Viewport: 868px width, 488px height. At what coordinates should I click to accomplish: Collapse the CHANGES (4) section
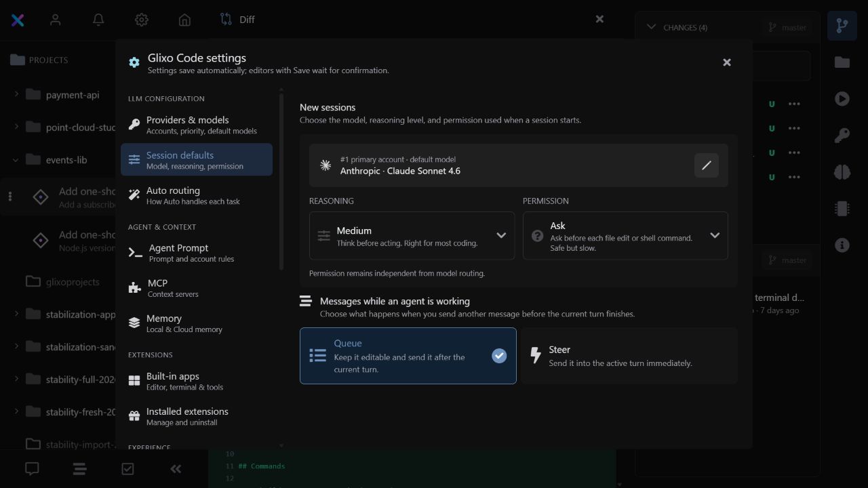click(x=652, y=27)
